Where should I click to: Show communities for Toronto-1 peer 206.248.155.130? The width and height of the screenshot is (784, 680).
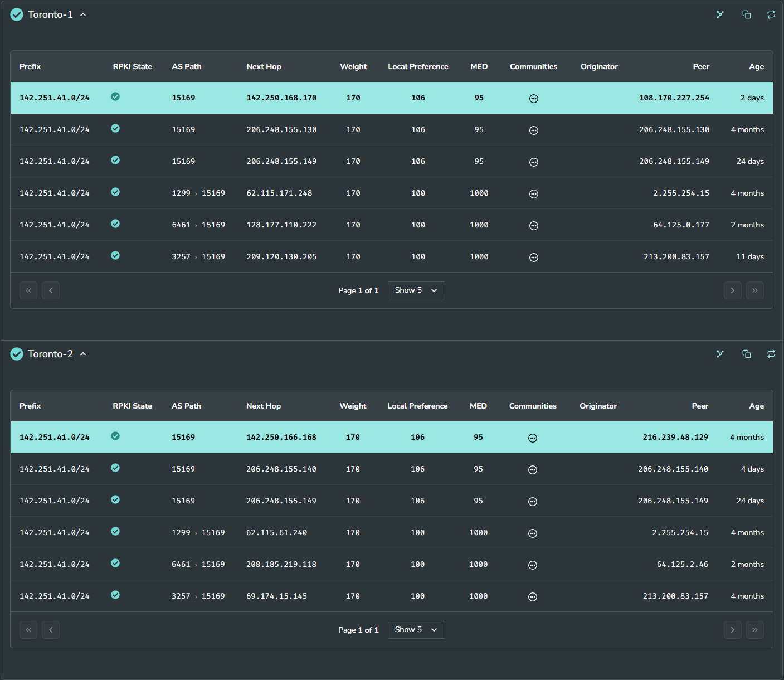tap(533, 130)
